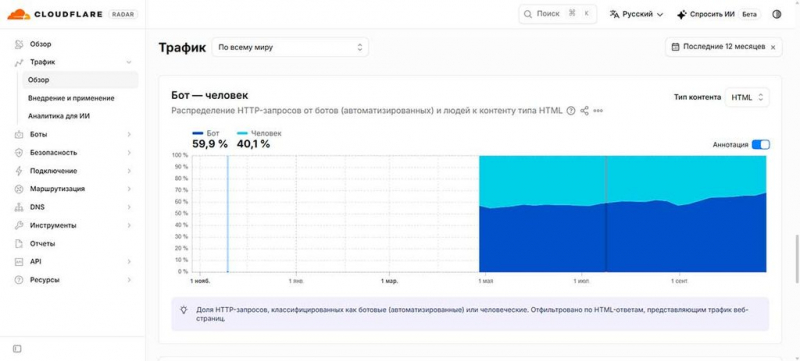
Task: Collapse the Трафик section chevron
Action: pyautogui.click(x=129, y=62)
